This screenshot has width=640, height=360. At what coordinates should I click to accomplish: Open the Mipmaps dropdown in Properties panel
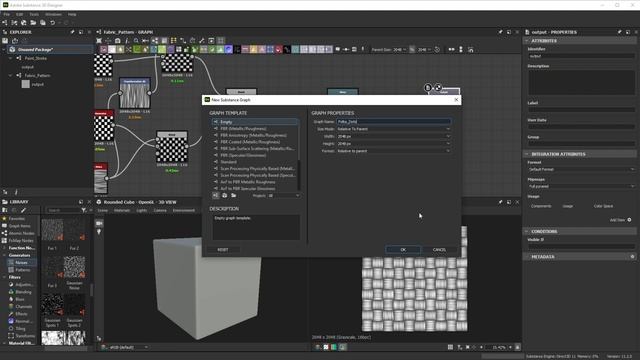pyautogui.click(x=582, y=187)
